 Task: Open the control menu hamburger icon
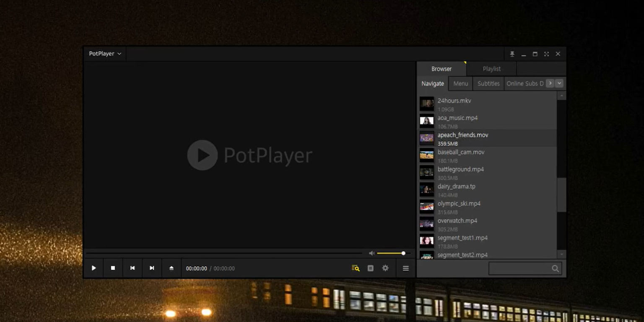(x=405, y=268)
